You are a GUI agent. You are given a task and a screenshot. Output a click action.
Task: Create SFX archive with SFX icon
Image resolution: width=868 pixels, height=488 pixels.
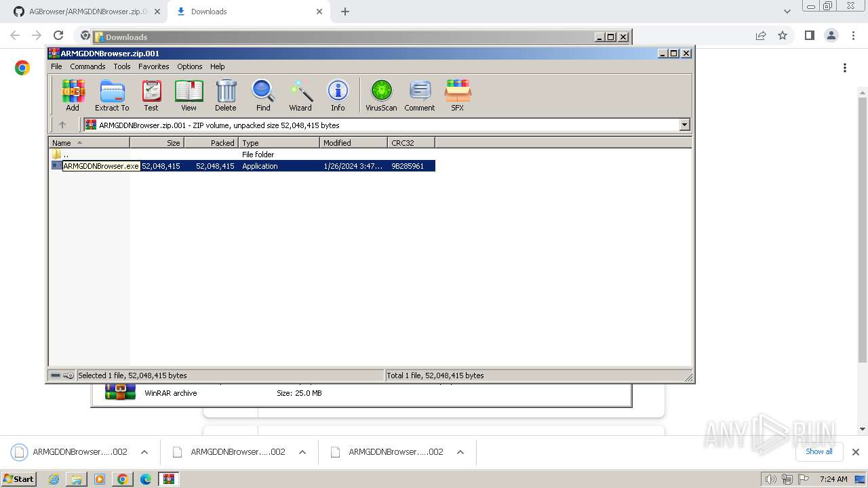tap(458, 95)
